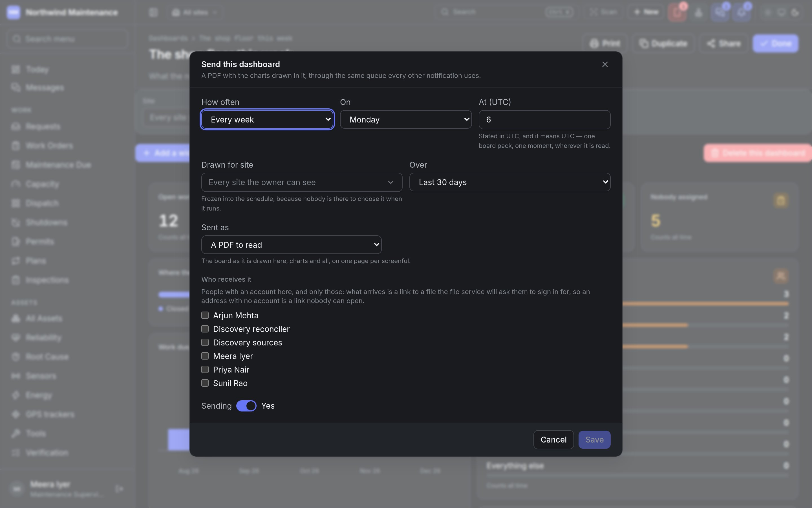Open the Over period dropdown

click(x=510, y=182)
